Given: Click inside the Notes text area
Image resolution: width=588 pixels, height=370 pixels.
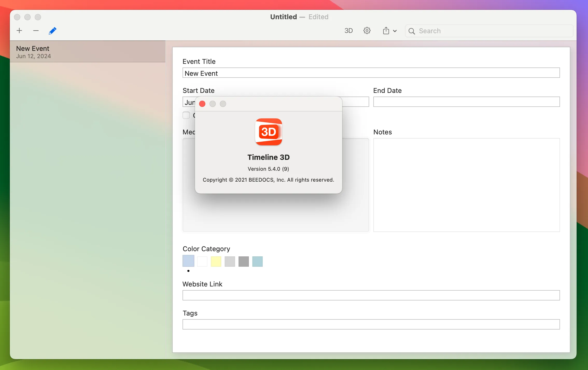Looking at the screenshot, I should (x=466, y=185).
